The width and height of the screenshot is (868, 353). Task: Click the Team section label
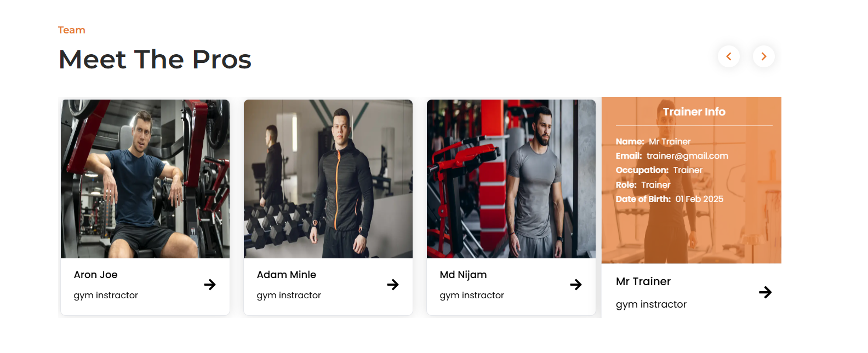(72, 30)
